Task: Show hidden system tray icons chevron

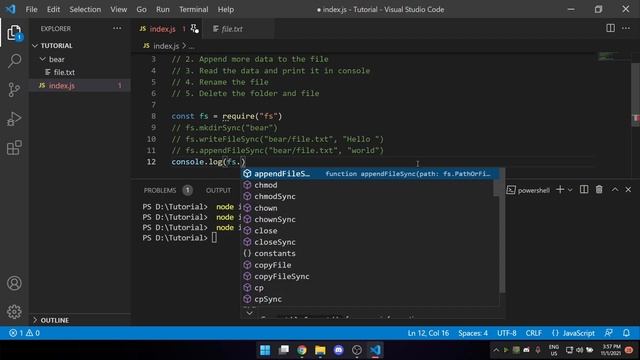Action: 496,350
